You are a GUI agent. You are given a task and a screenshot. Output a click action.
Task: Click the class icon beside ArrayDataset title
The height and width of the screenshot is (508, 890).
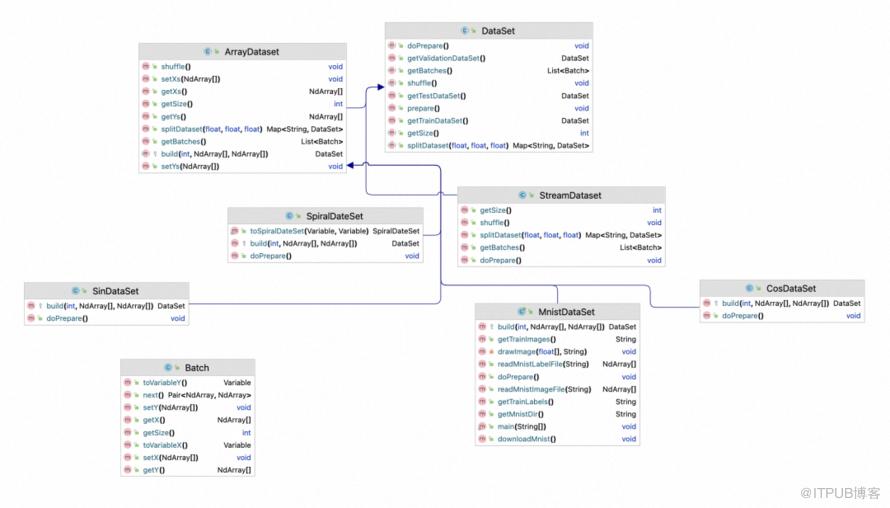(x=207, y=52)
